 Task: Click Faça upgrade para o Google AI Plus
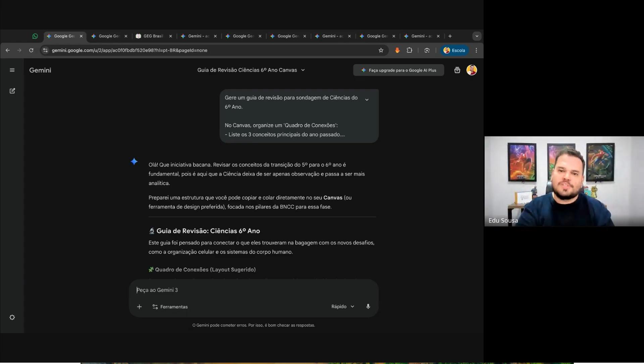[x=398, y=70]
